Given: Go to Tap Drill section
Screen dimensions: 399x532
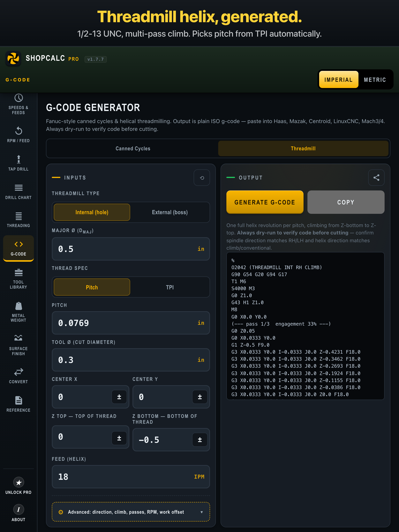Looking at the screenshot, I should (19, 163).
